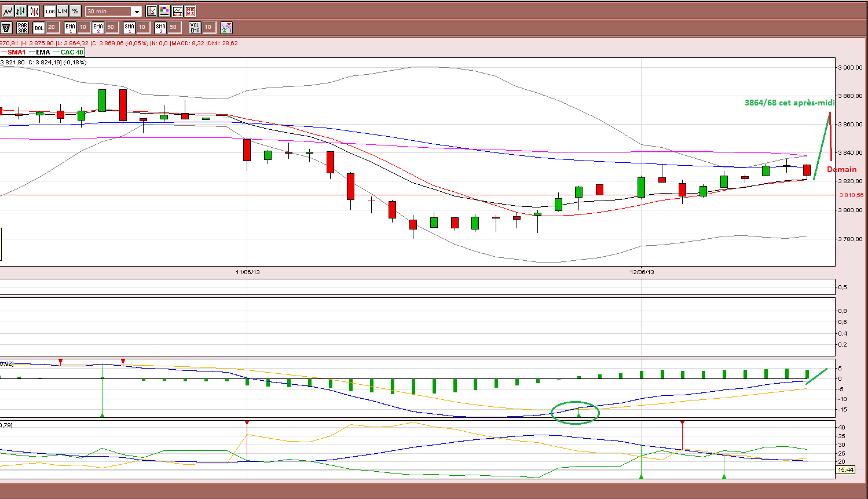Click the 3 900,00 price axis label
The width and height of the screenshot is (868, 499).
click(x=851, y=67)
